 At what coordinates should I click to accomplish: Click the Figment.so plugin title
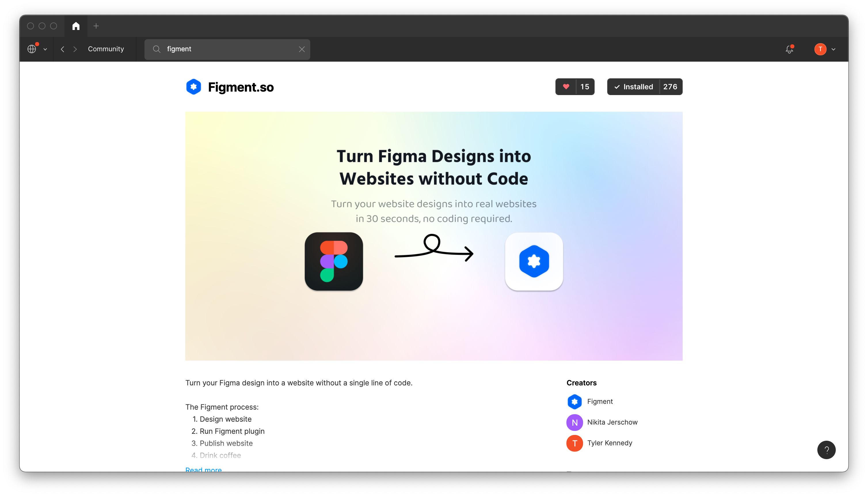(241, 87)
